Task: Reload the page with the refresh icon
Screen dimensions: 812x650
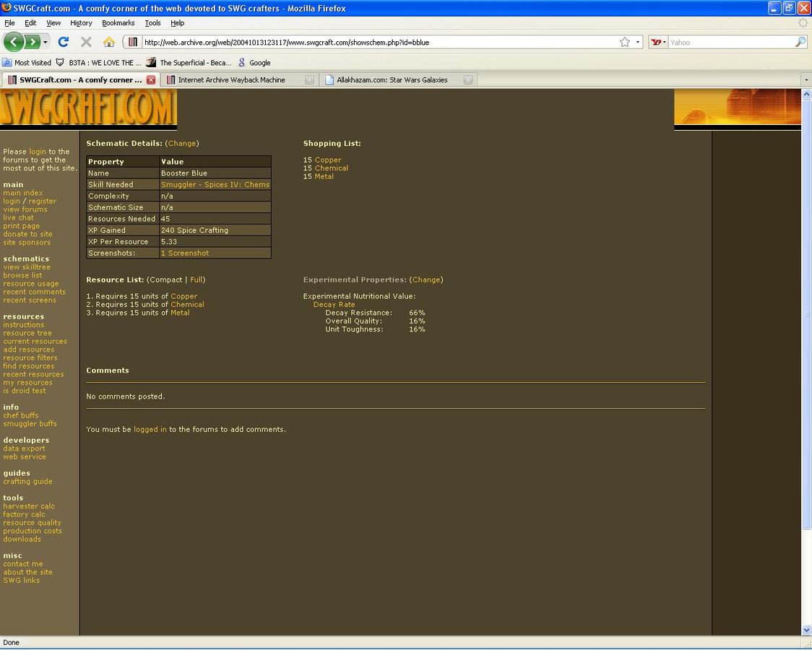Action: pos(64,42)
